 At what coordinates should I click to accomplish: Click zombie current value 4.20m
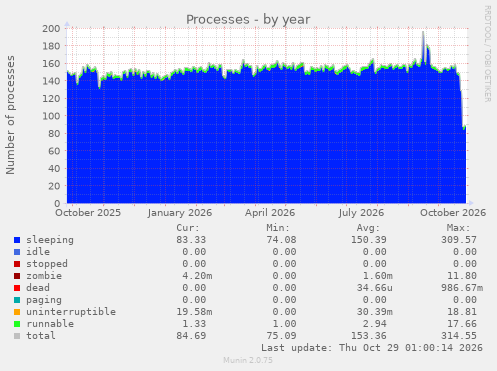(x=197, y=276)
